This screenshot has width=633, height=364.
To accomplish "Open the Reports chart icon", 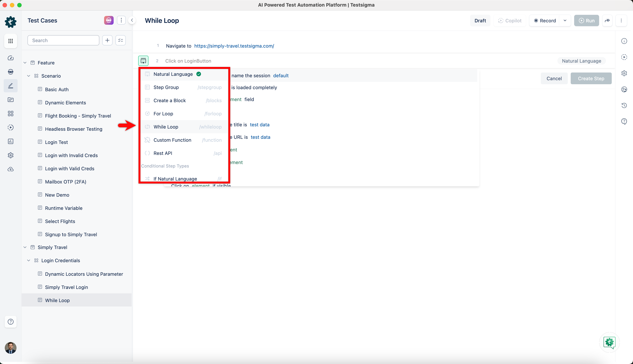I will point(10,141).
